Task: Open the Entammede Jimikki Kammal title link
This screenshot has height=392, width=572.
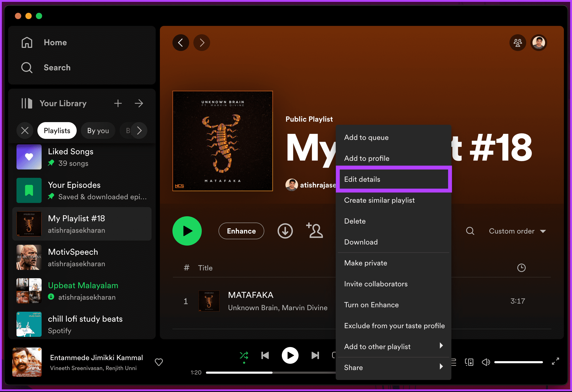Action: [97, 357]
